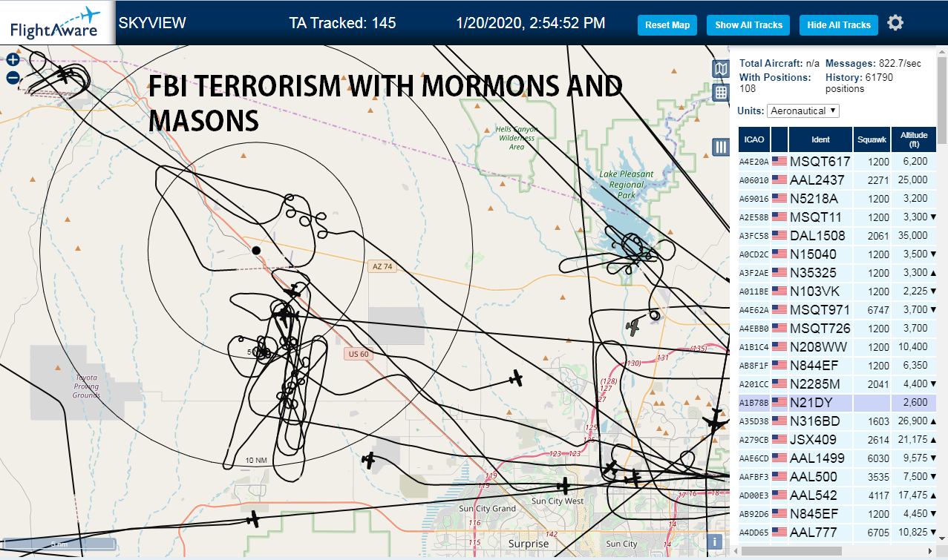
Task: Select the N35325 aircraft row
Action: pyautogui.click(x=837, y=272)
